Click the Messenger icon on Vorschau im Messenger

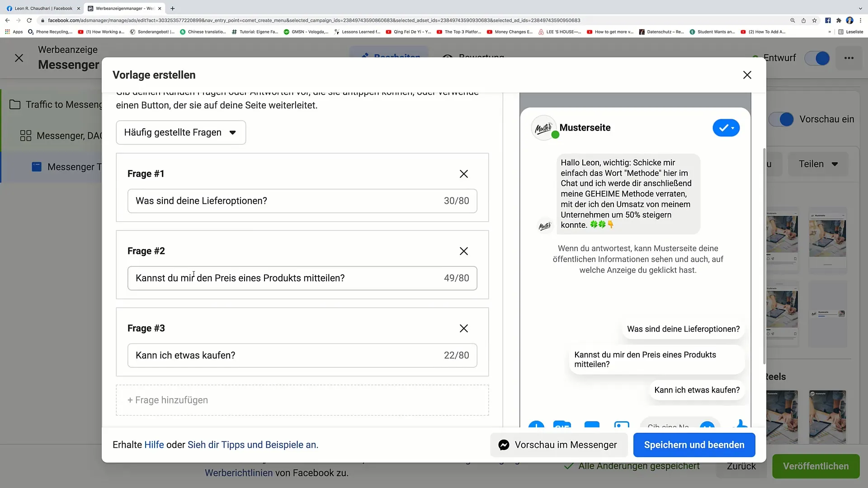coord(504,445)
